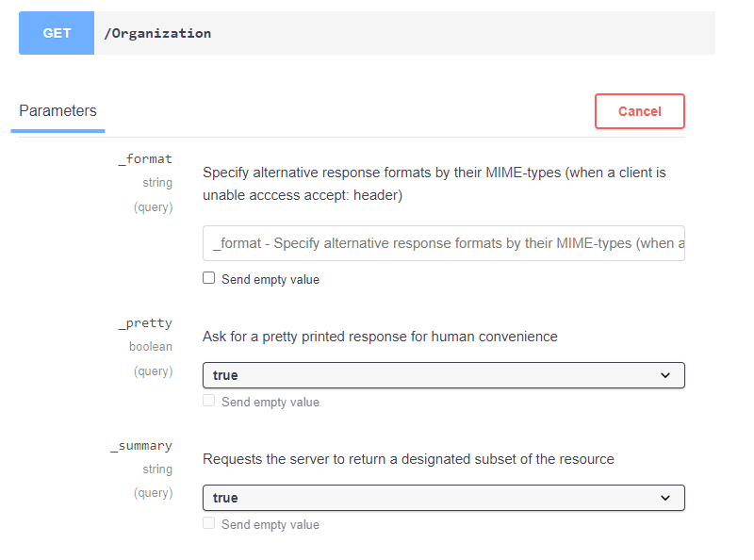
Task: Click the 'Specify alternative response formats' description
Action: click(434, 184)
